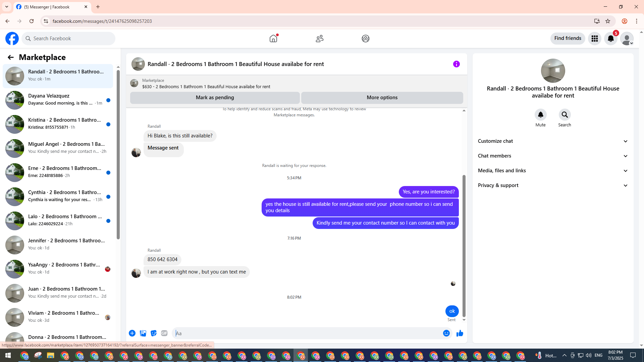Open the sticker chooser icon
Viewport: 644px width, 362px height.
click(154, 333)
